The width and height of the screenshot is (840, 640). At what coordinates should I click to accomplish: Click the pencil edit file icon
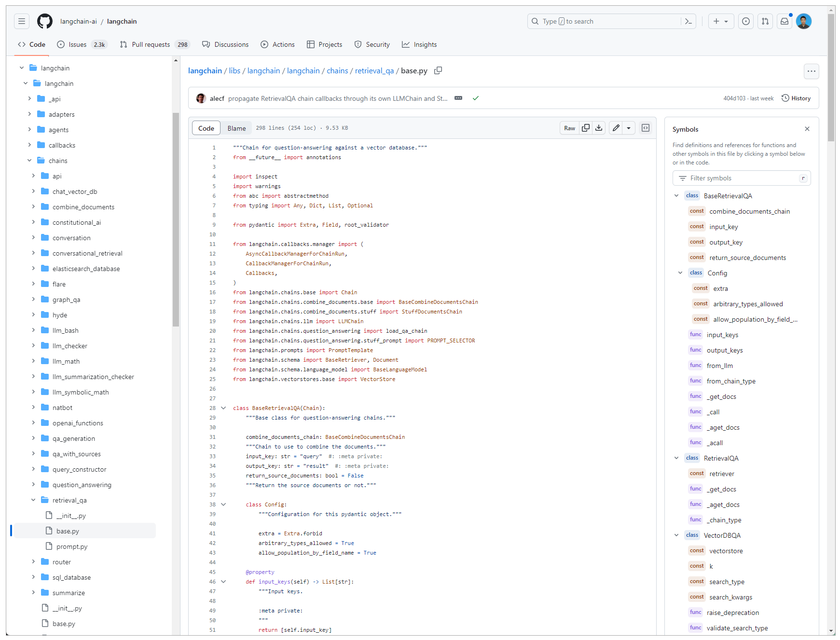(616, 128)
